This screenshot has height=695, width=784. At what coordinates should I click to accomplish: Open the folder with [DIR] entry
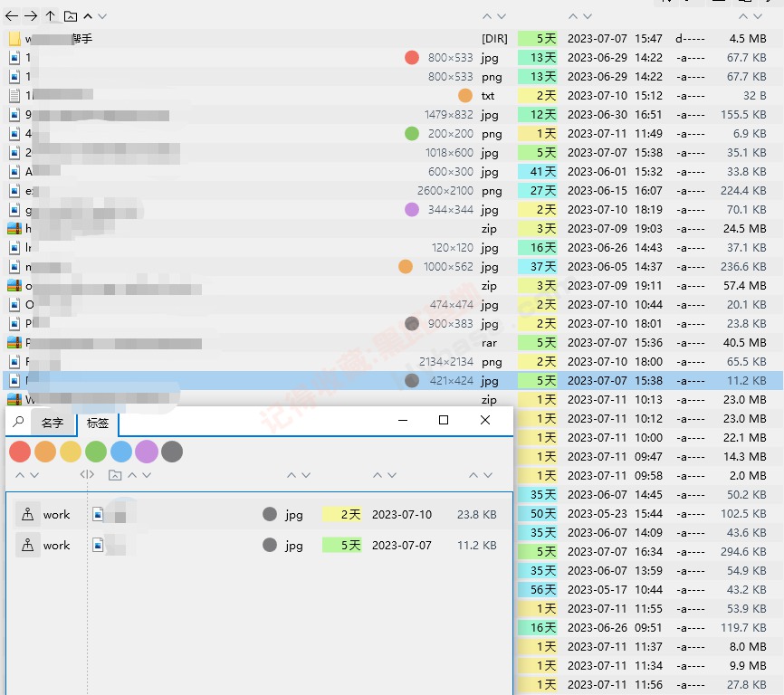click(x=393, y=39)
